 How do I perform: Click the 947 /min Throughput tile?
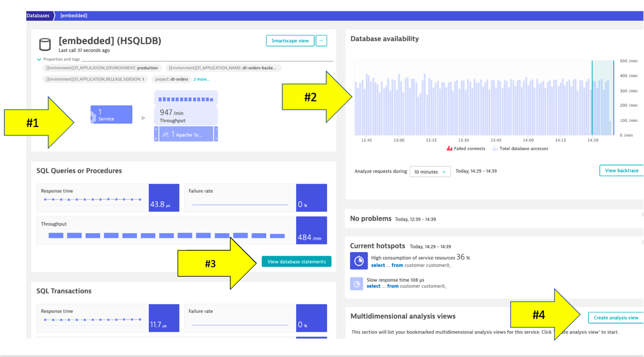point(186,115)
